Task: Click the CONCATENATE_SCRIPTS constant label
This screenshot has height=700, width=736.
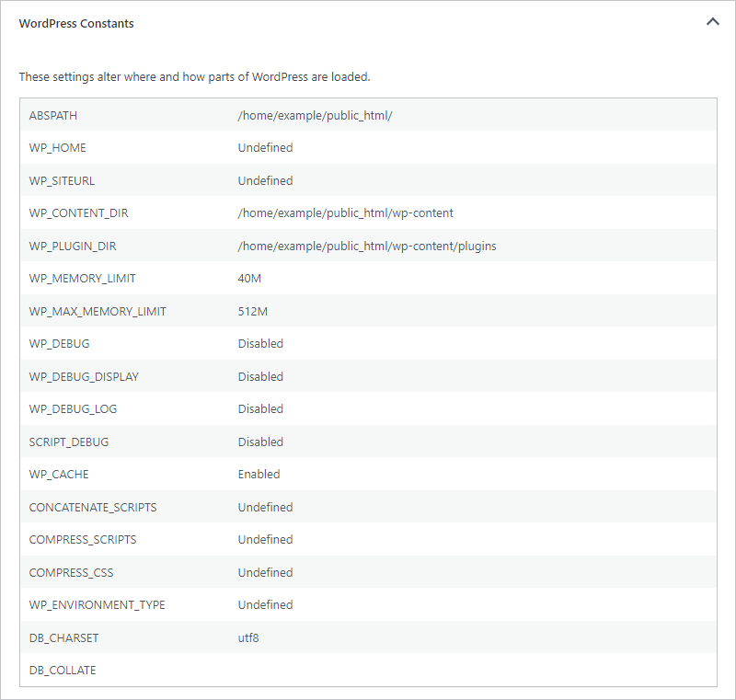Action: pyautogui.click(x=93, y=507)
